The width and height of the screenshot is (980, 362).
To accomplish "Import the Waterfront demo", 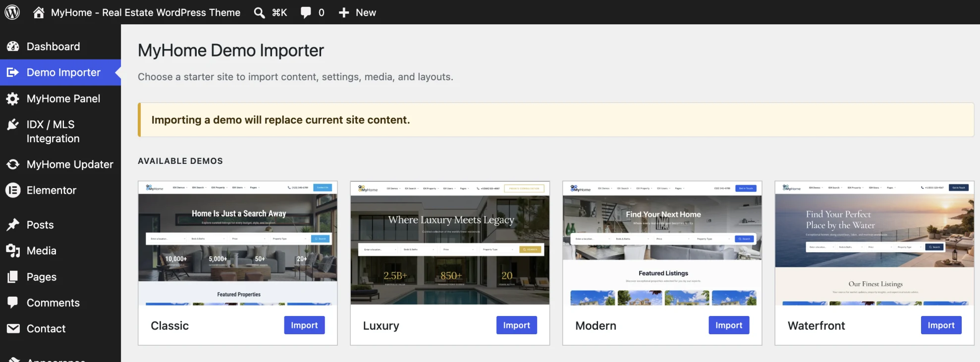I will coord(941,325).
